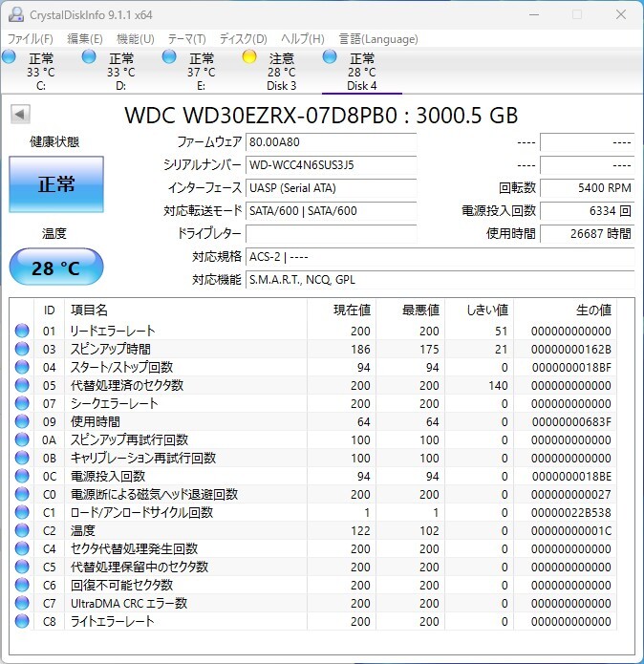Click status icon for ID C4 セクタ代替処理発生回数
This screenshot has height=664, width=644.
point(22,548)
